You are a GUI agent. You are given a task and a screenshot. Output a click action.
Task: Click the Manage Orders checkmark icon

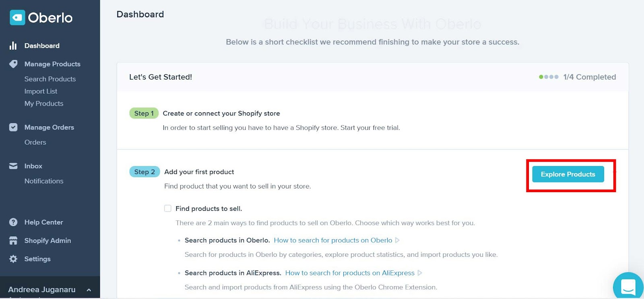click(13, 127)
